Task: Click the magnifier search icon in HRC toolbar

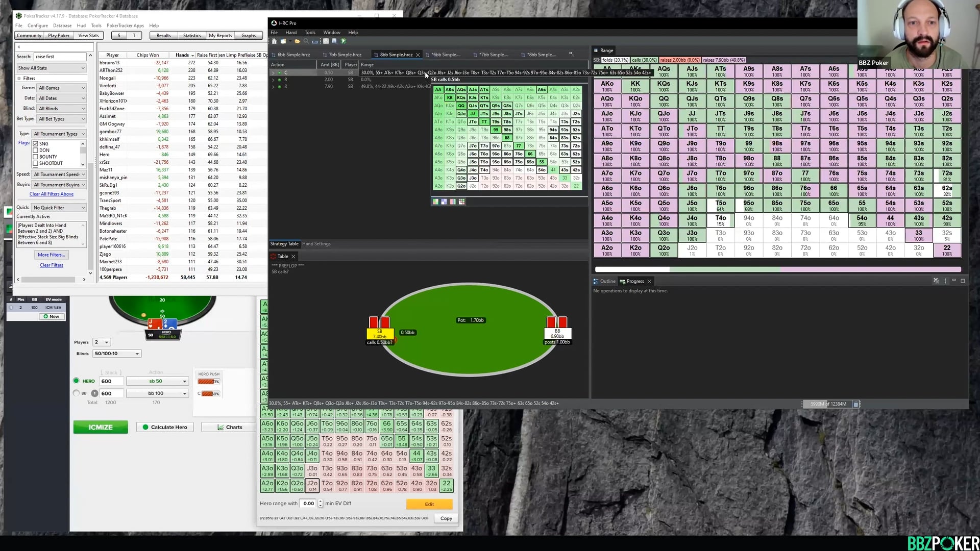Action: 306,41
